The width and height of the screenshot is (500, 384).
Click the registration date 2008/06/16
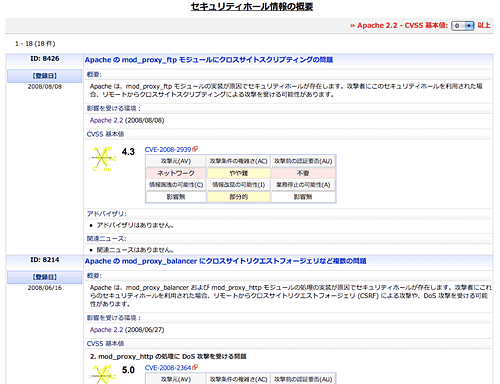coord(45,288)
